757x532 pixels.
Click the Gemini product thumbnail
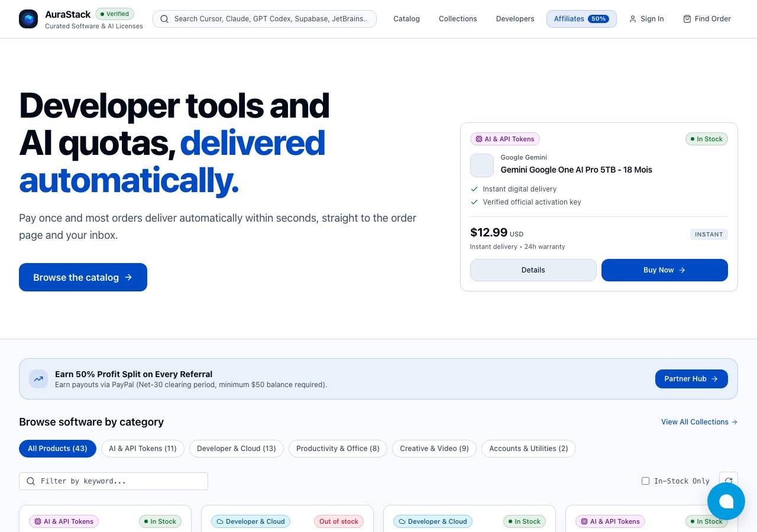[x=482, y=166]
